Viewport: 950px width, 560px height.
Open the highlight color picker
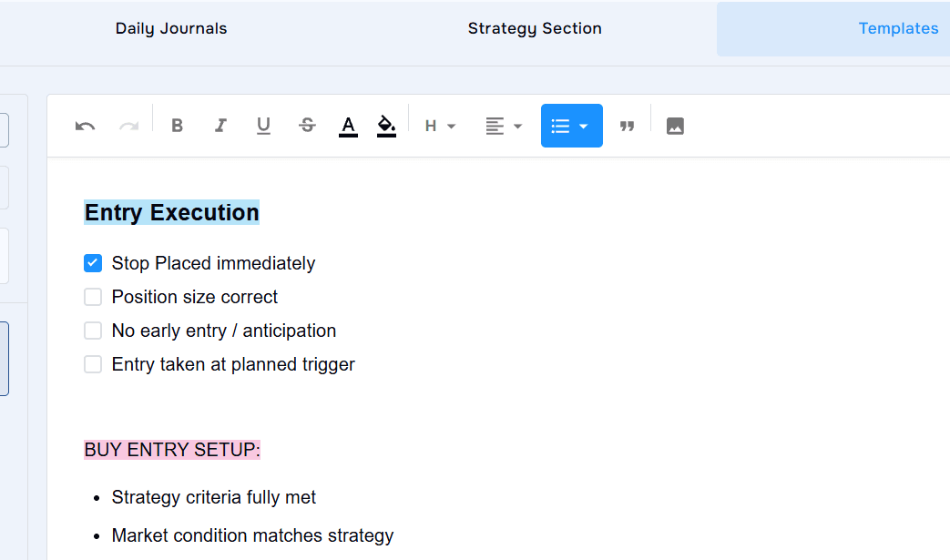[x=386, y=126]
